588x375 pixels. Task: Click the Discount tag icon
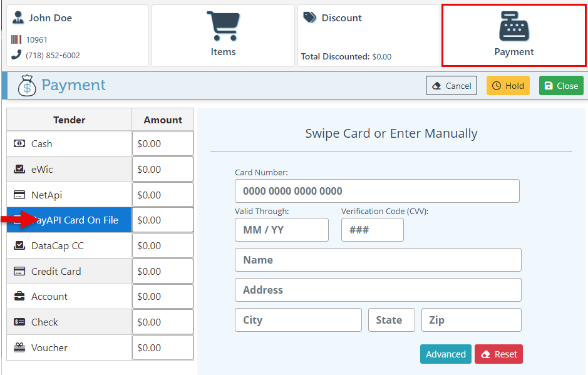[310, 18]
